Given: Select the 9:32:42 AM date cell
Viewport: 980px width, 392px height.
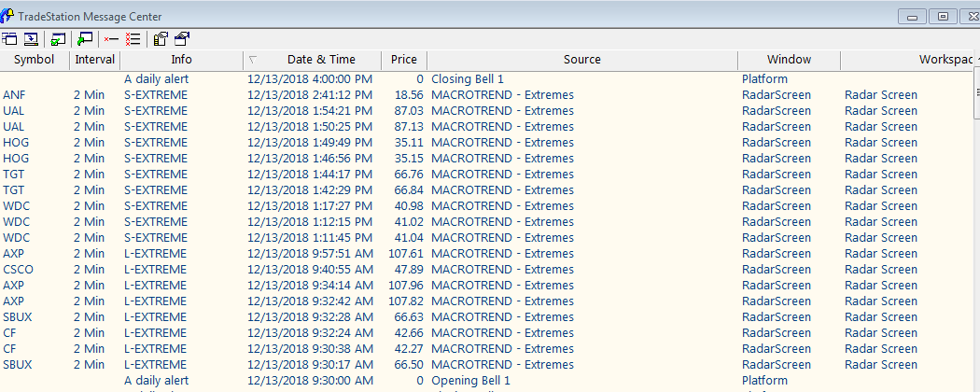Looking at the screenshot, I should tap(310, 301).
